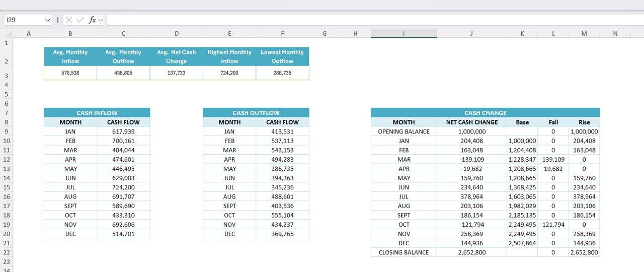Open the chevron dropdown next to fx
The width and height of the screenshot is (644, 272).
click(x=100, y=20)
